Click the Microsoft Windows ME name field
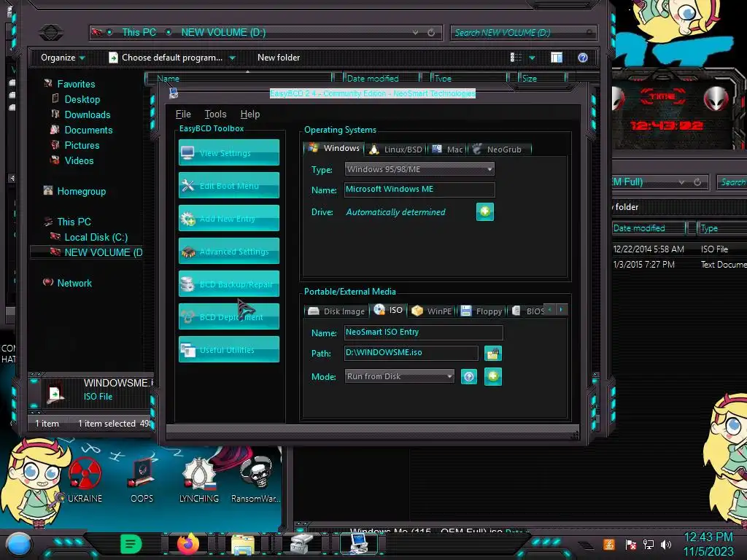 point(419,190)
